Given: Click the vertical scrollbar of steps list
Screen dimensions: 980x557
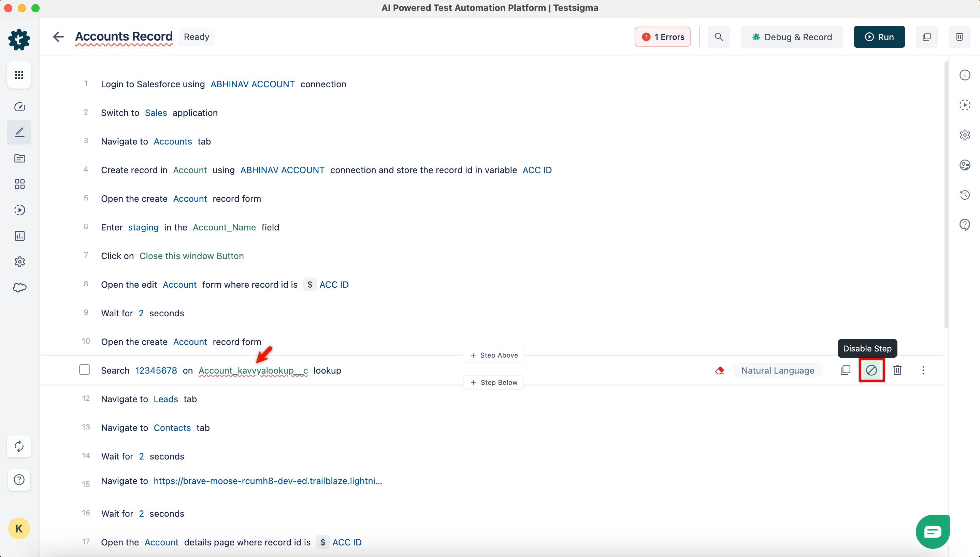Looking at the screenshot, I should click(946, 195).
